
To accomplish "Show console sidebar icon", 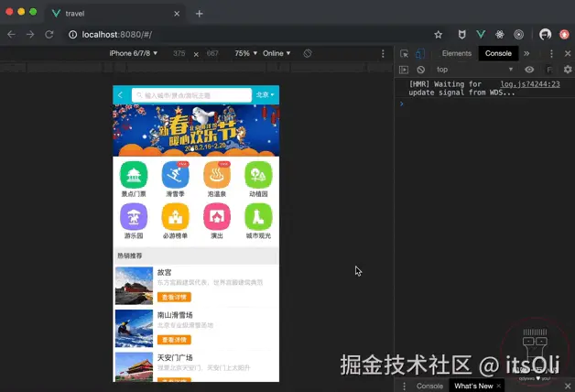I will tap(404, 70).
